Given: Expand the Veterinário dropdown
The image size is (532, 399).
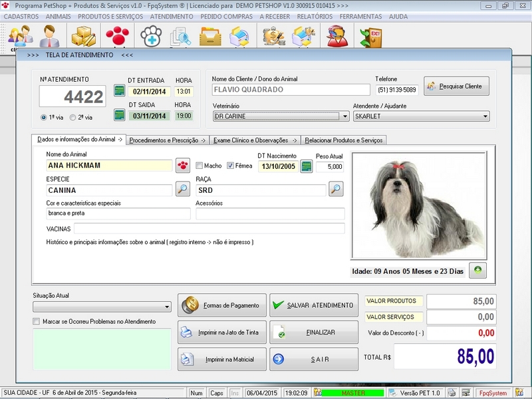Looking at the screenshot, I should coord(344,116).
